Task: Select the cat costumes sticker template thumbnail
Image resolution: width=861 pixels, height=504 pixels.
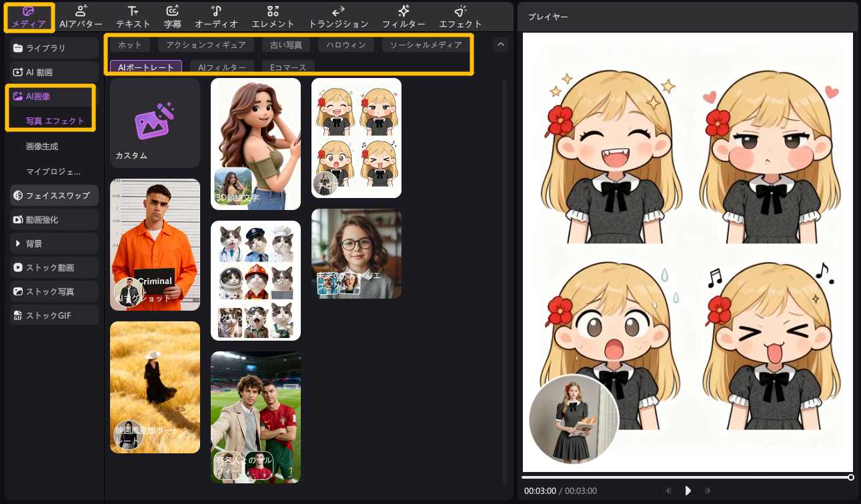Action: (255, 280)
